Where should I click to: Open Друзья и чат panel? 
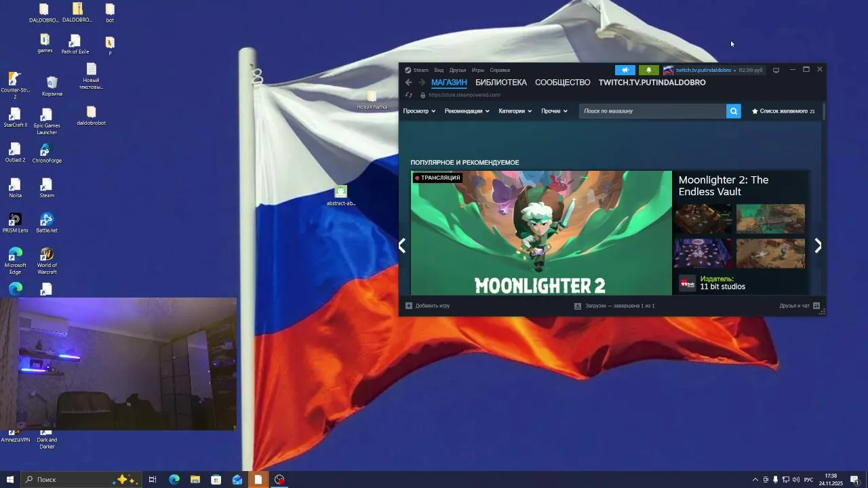(x=800, y=306)
